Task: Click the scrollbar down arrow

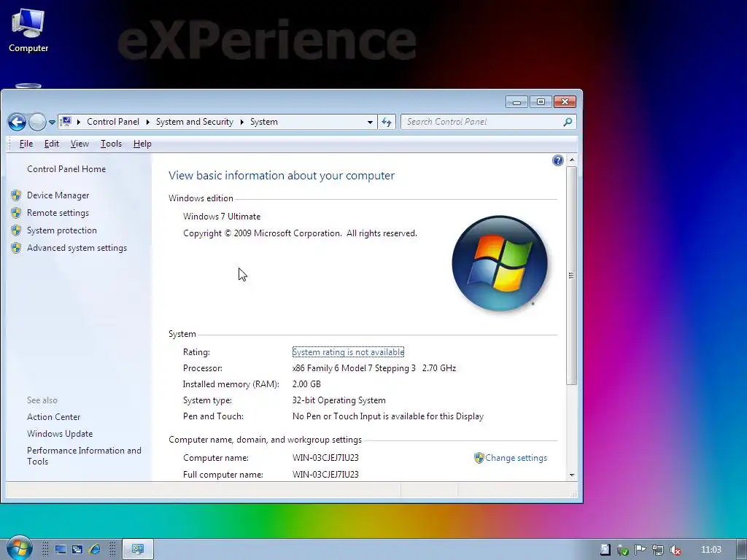Action: tap(572, 475)
